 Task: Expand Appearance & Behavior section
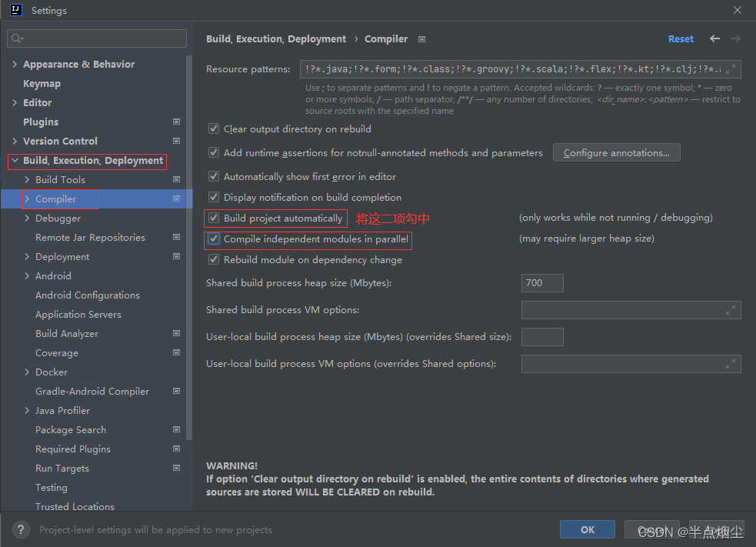point(15,64)
